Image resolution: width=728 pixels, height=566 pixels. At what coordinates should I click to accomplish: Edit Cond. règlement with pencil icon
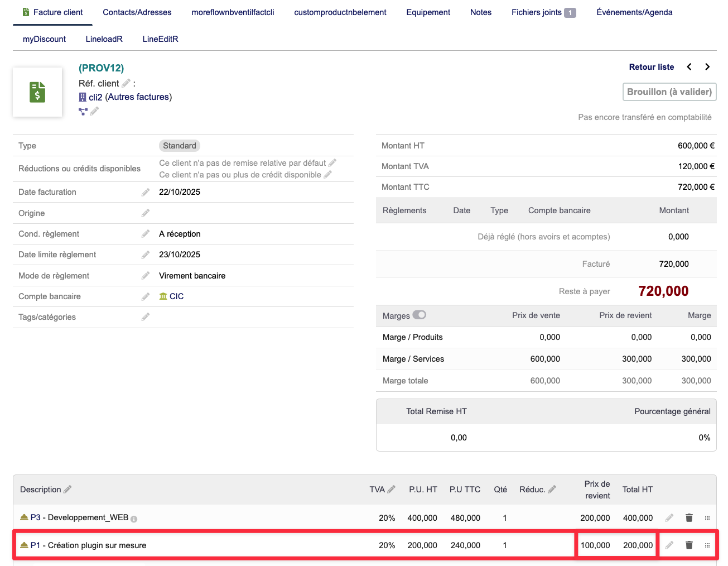click(146, 234)
